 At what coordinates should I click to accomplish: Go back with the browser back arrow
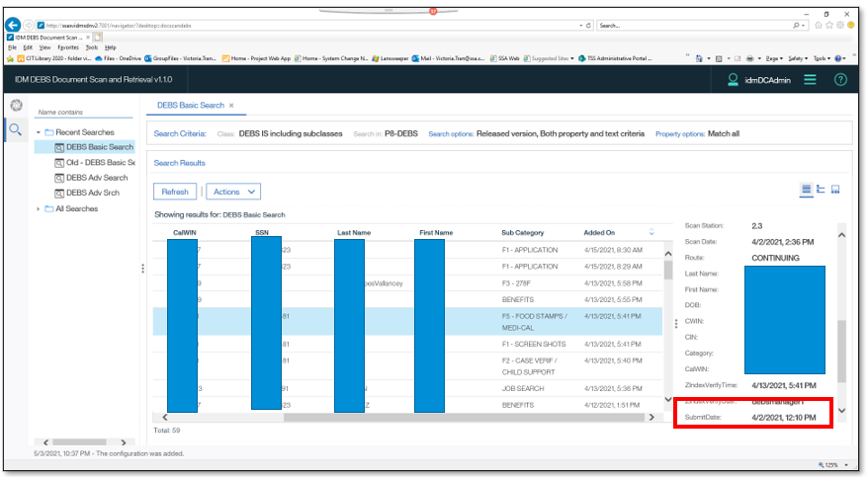13,25
